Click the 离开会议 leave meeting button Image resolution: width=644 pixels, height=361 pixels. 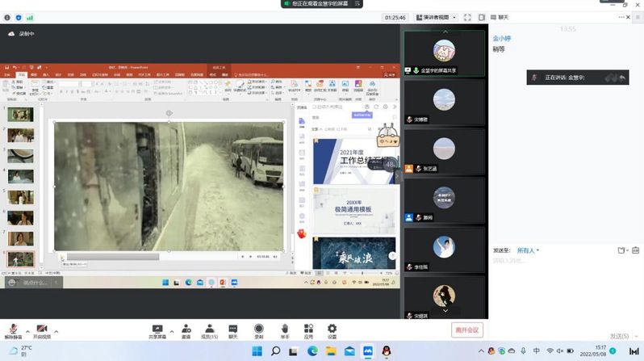click(467, 330)
